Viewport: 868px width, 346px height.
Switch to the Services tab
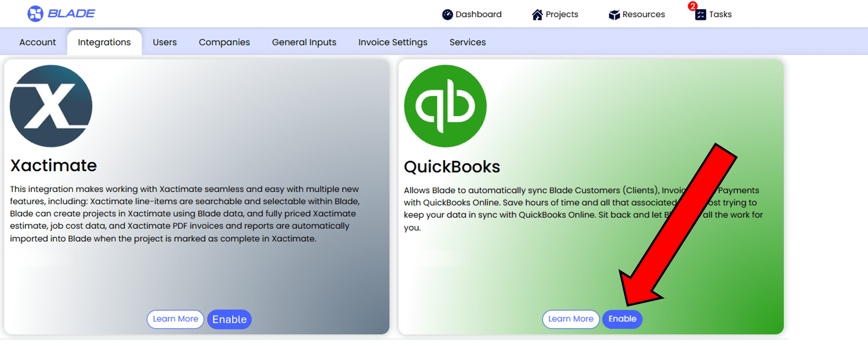coord(467,42)
